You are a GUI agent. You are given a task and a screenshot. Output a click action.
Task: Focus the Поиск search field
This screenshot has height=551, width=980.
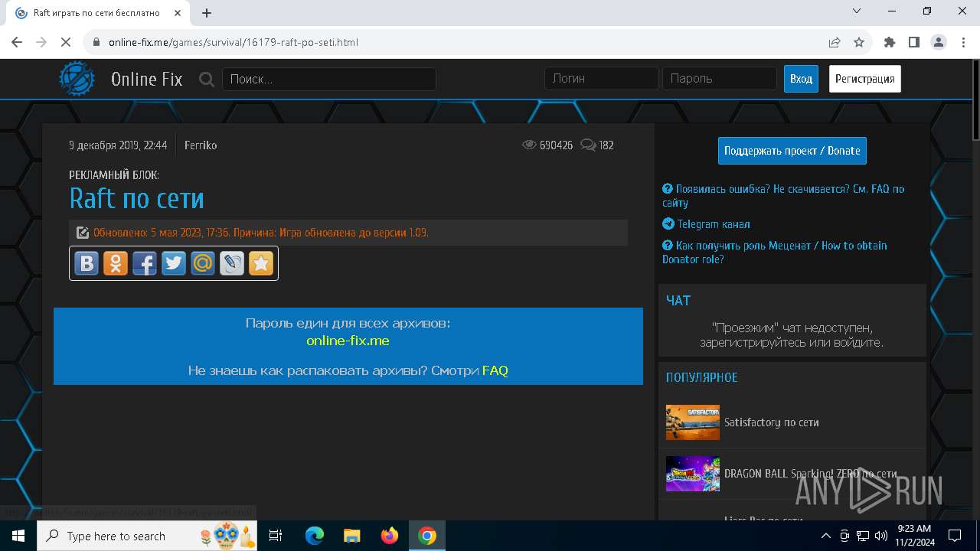pos(329,79)
